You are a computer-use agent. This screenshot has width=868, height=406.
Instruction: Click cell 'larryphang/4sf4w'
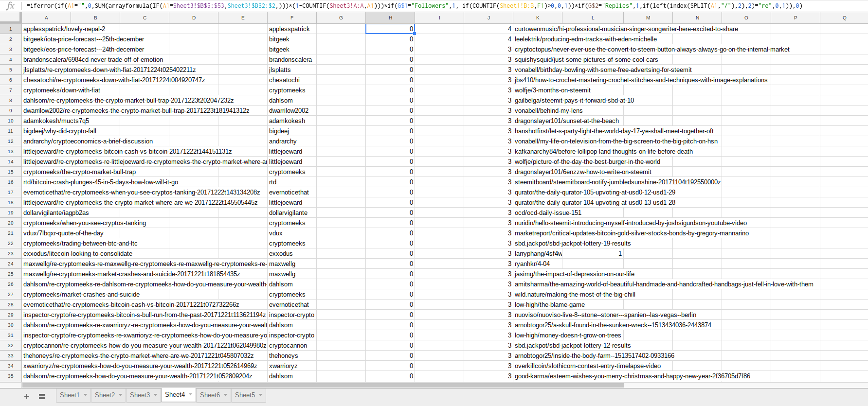coord(538,253)
